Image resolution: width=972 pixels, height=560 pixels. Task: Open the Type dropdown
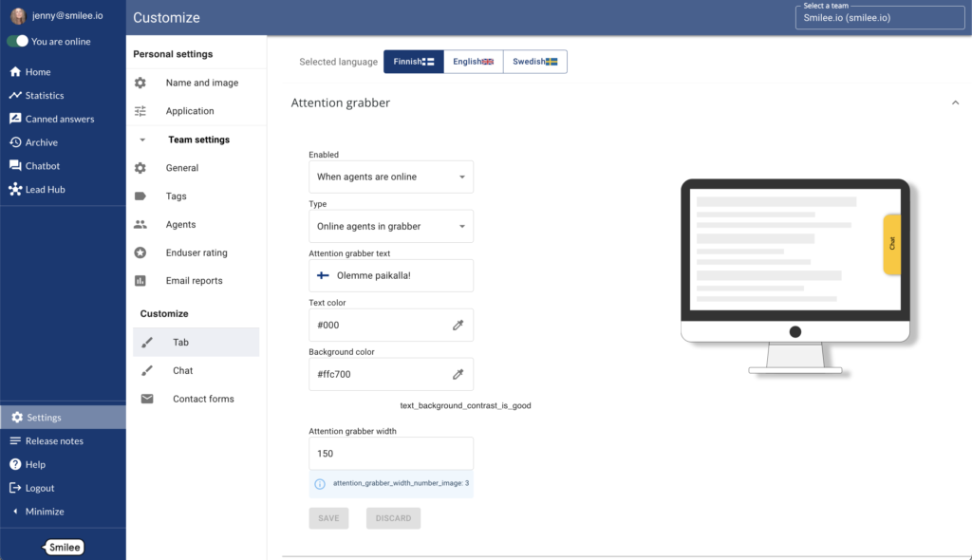[391, 226]
